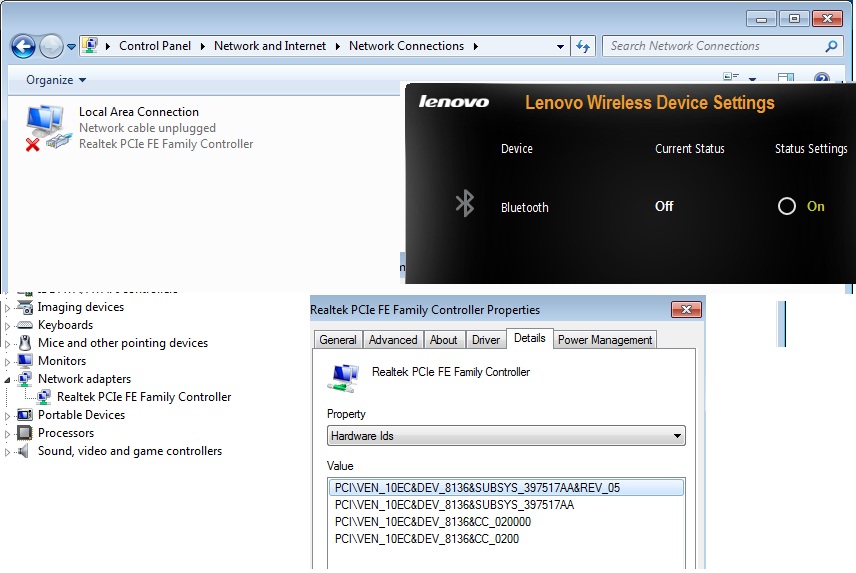Close the Realtek Properties dialog

pyautogui.click(x=686, y=310)
